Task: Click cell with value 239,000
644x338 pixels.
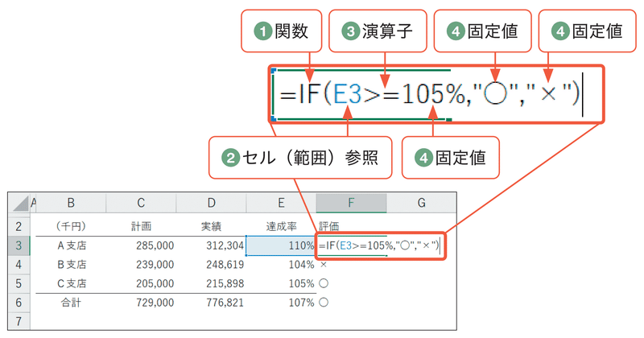Action: point(141,265)
